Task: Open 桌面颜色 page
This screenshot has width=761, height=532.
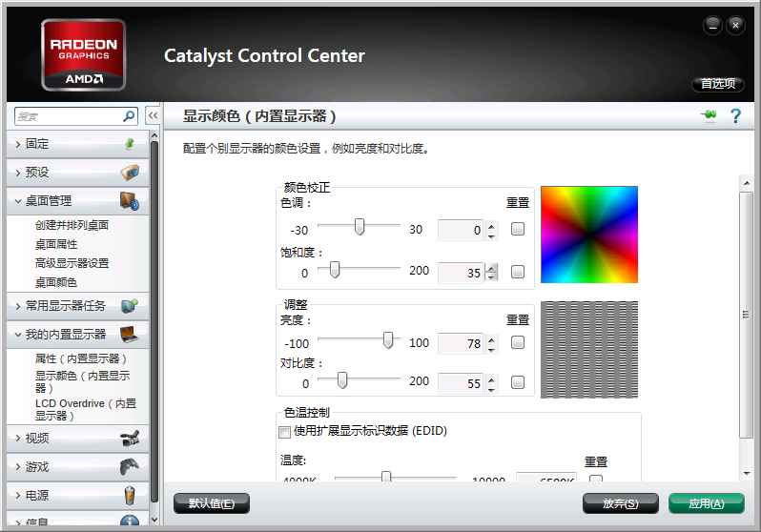Action: pos(56,282)
